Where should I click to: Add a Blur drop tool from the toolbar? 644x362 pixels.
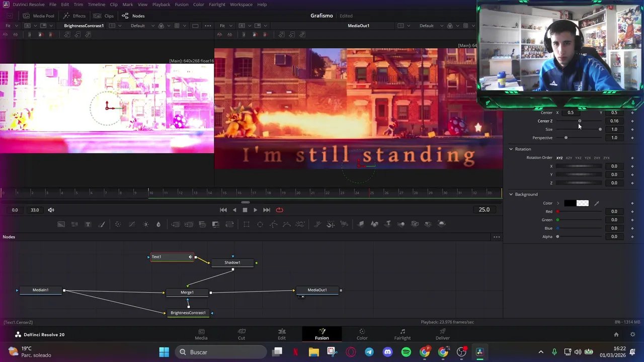[158, 224]
